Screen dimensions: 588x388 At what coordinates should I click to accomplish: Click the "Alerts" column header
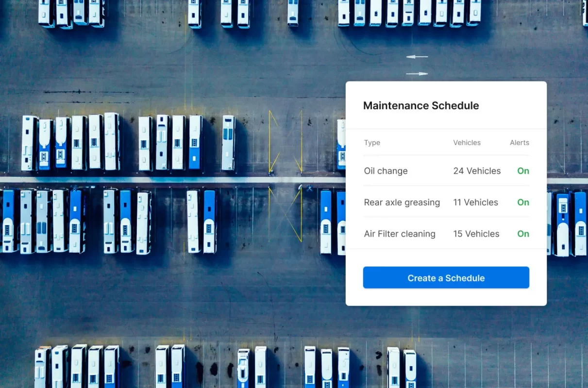(x=520, y=143)
